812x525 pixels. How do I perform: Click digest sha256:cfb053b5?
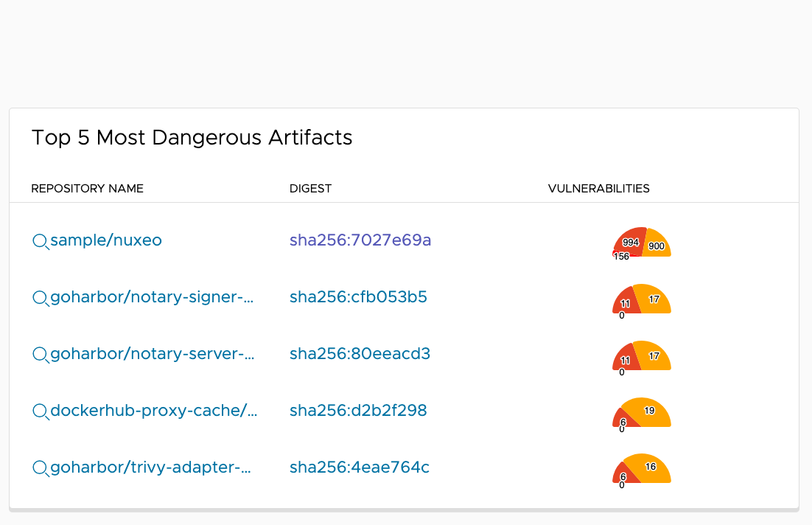(x=358, y=298)
